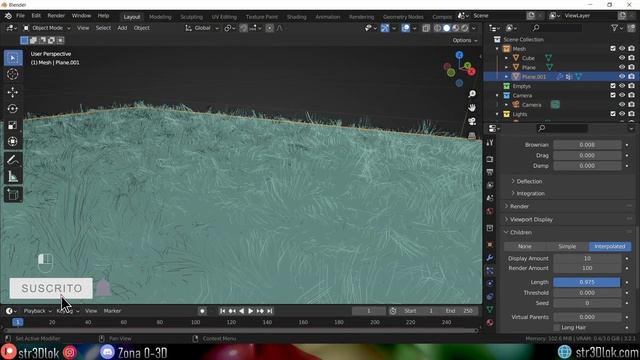
Task: Open the Material properties tab
Action: tap(490, 322)
